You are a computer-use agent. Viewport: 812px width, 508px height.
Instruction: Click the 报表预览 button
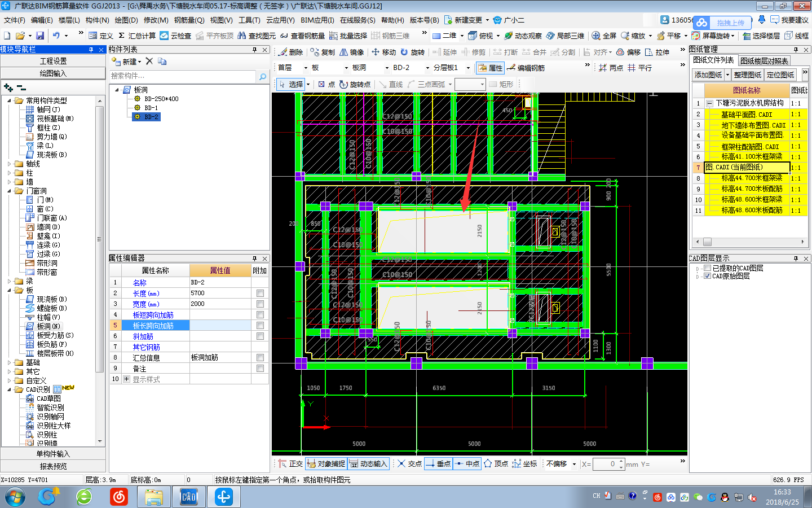tap(53, 466)
